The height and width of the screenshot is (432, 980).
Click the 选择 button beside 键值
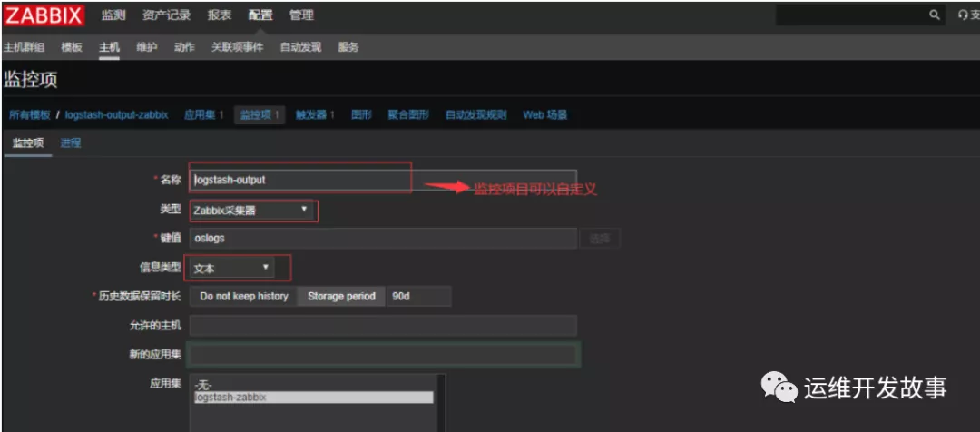(600, 238)
